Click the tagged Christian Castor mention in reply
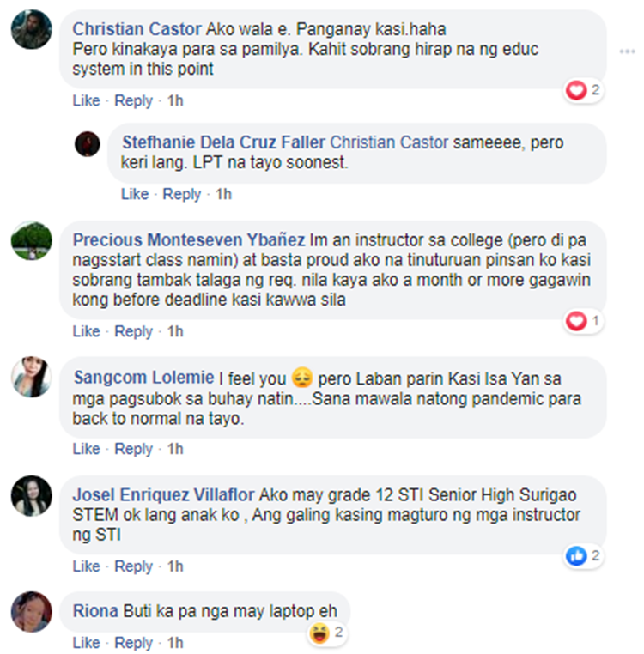Viewport: 644px width, 654px height. pos(389,142)
